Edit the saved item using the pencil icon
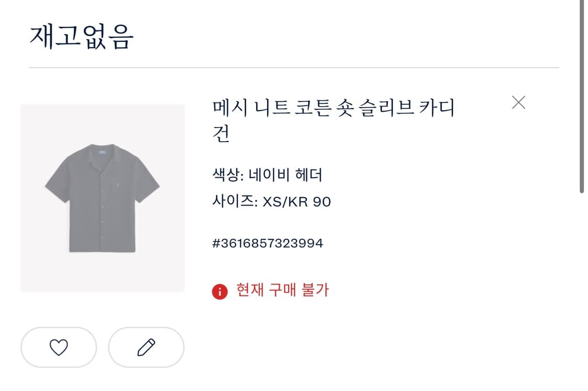 [x=146, y=347]
